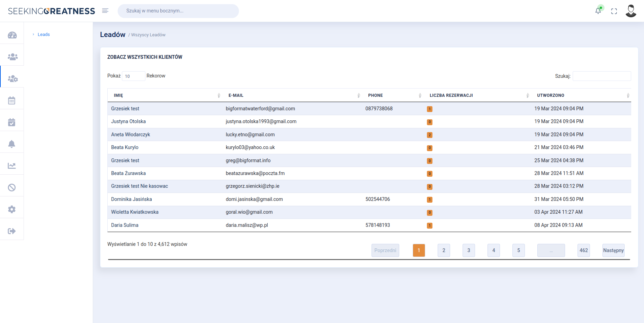Image resolution: width=644 pixels, height=323 pixels.
Task: Open the user profile avatar menu
Action: click(631, 11)
